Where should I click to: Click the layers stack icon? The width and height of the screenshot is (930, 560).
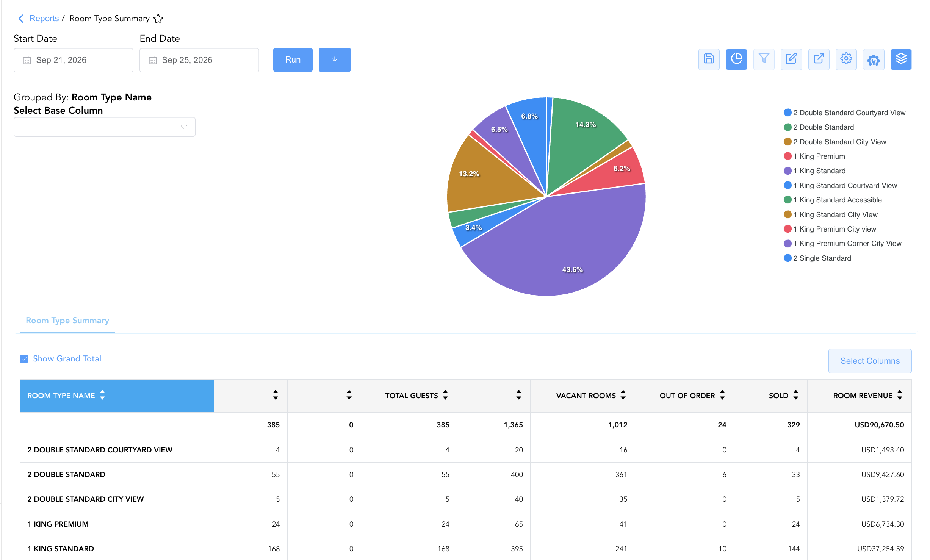[x=901, y=59]
